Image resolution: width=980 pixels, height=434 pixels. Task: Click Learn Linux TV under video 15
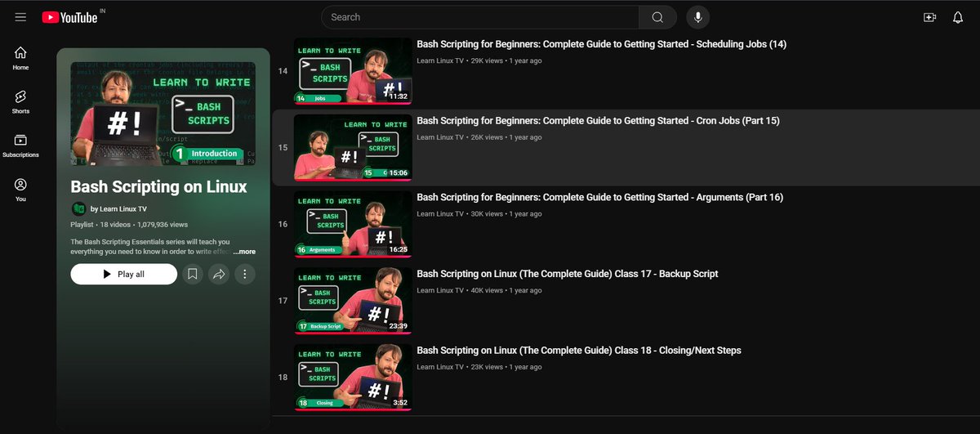(x=440, y=137)
